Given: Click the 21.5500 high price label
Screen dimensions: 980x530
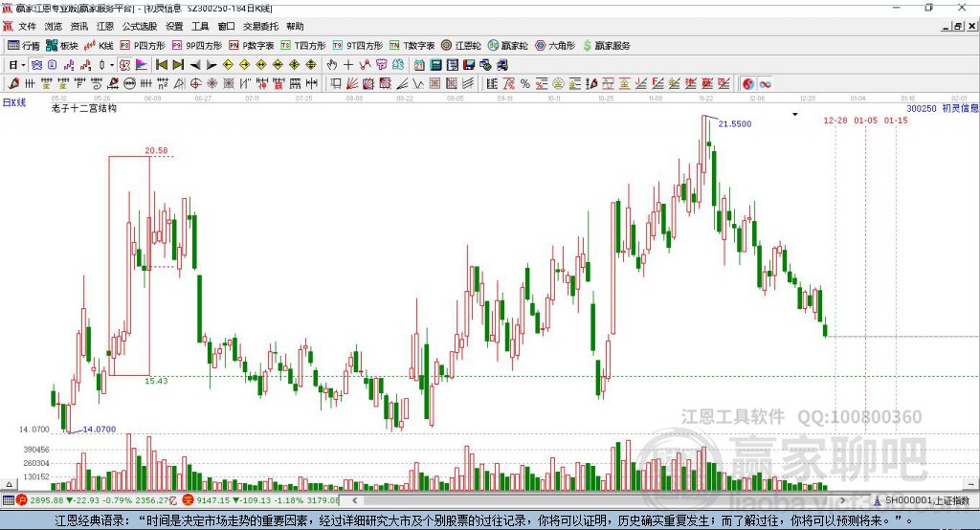Looking at the screenshot, I should pyautogui.click(x=735, y=123).
